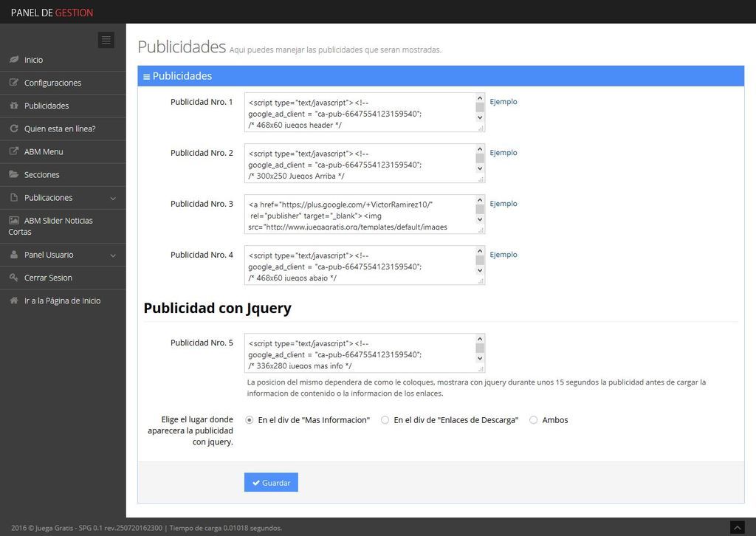Viewport: 756px width, 536px height.
Task: Click the Publicidad Nro. 5 label
Action: pos(202,343)
